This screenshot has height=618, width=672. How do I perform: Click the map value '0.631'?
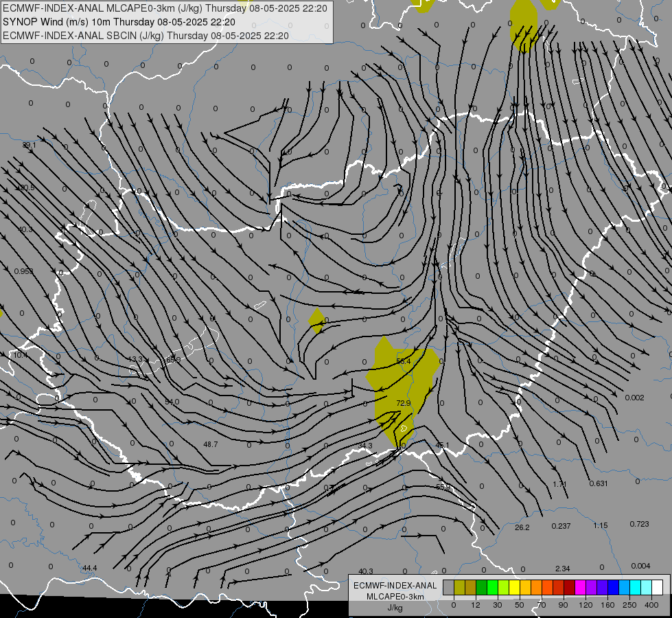coord(599,483)
